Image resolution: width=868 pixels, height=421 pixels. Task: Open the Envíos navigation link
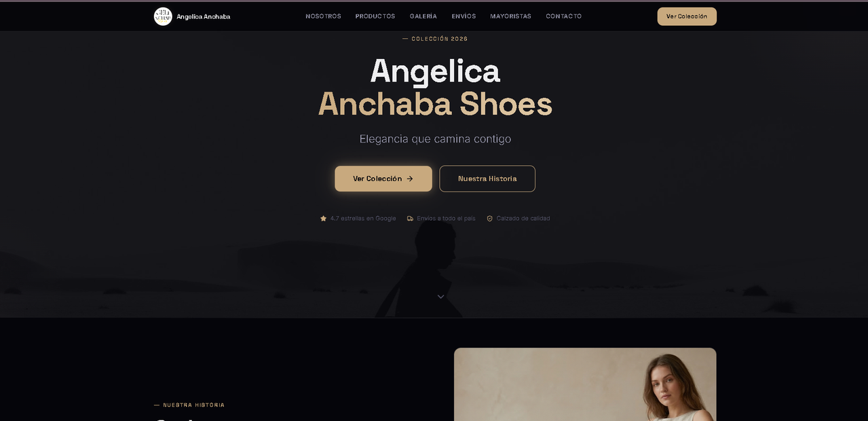(464, 16)
